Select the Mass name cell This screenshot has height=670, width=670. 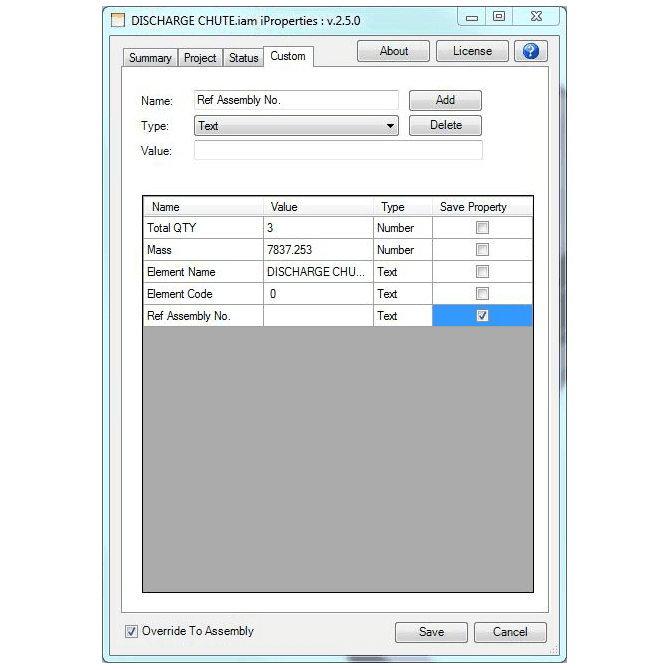pyautogui.click(x=203, y=250)
